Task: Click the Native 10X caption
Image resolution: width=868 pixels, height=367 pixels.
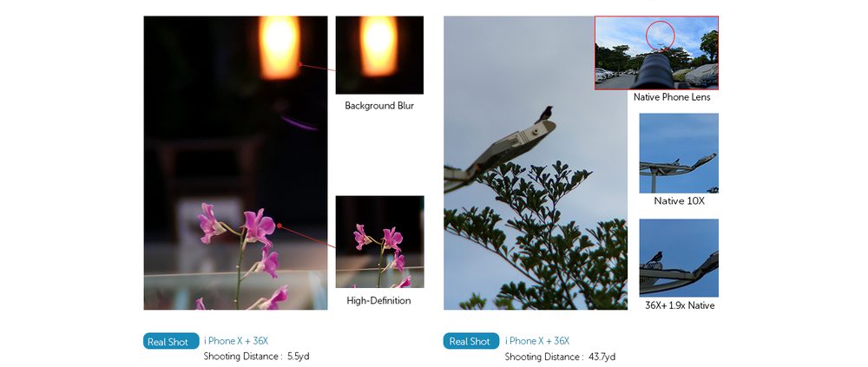Action: point(680,201)
